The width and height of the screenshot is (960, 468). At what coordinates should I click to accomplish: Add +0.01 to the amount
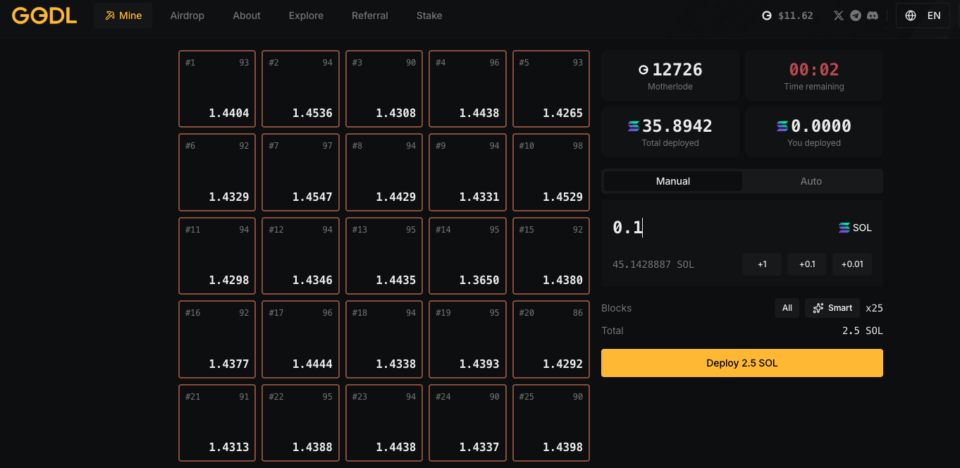[x=852, y=264]
